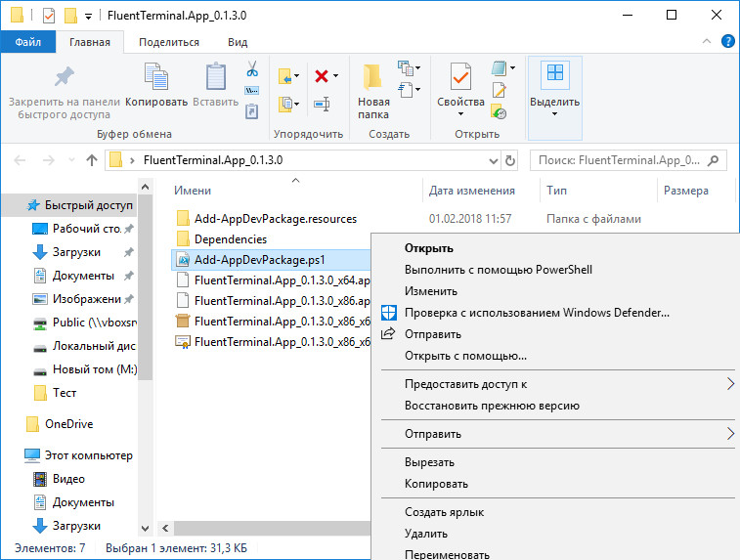
Task: Click the back arrow navigation icon
Action: click(20, 160)
